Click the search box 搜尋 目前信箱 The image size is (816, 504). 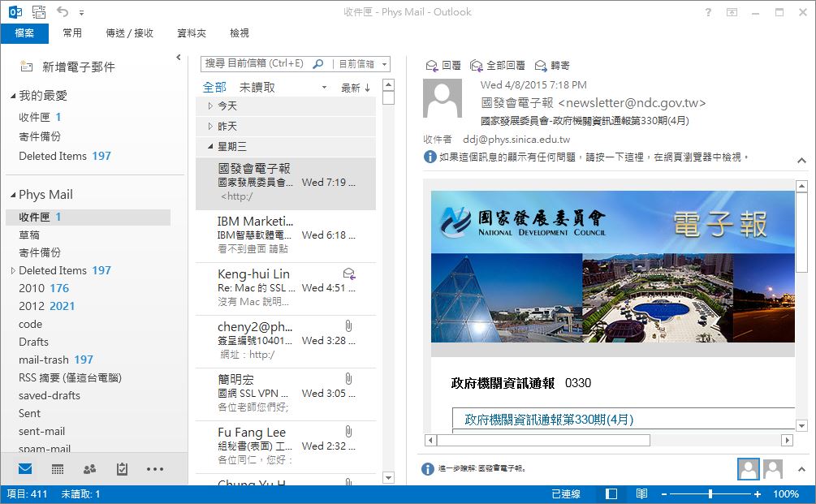point(255,63)
